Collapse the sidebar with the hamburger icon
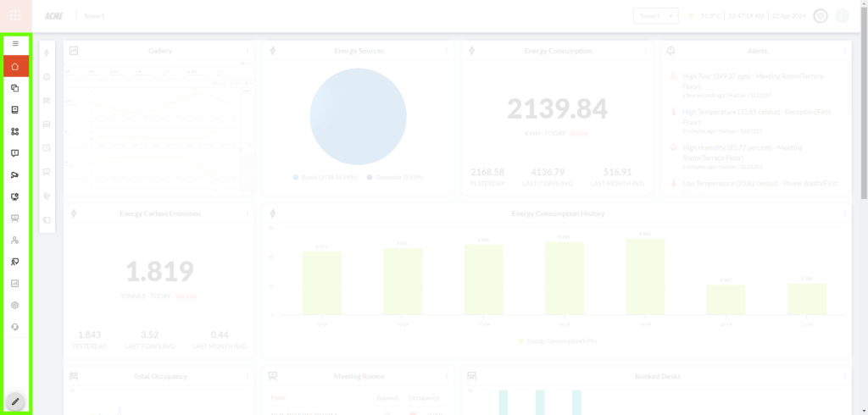 pyautogui.click(x=15, y=43)
